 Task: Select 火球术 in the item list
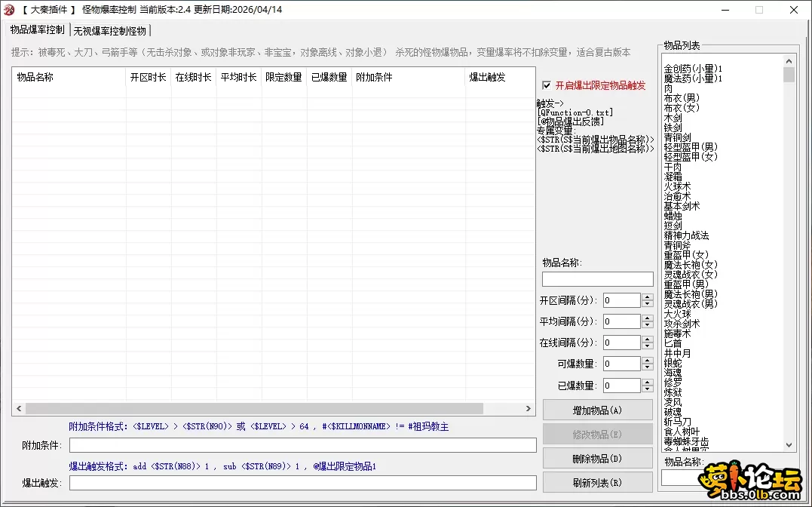[677, 186]
